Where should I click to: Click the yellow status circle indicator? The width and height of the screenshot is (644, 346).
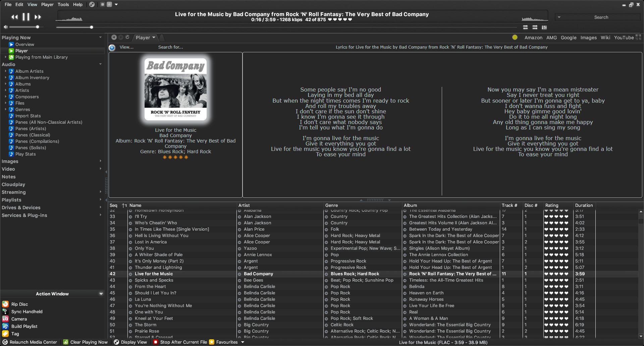click(x=515, y=37)
